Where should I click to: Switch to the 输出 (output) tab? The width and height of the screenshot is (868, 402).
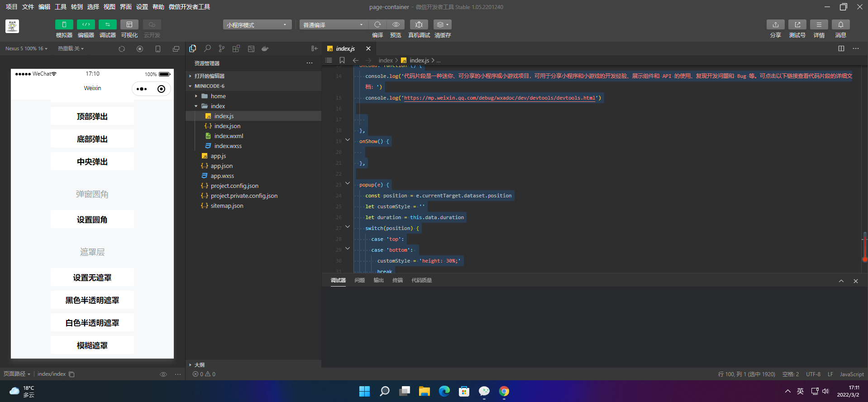point(379,280)
